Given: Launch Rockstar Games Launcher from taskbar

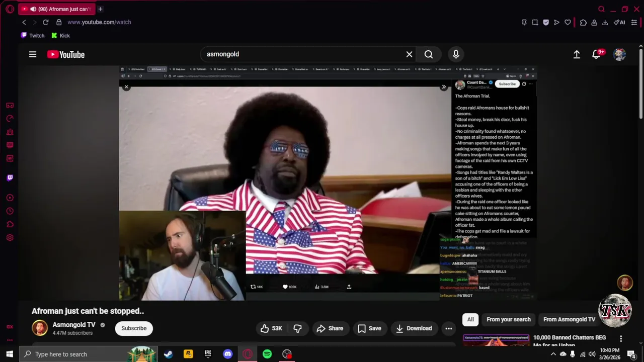Looking at the screenshot, I should (188, 354).
